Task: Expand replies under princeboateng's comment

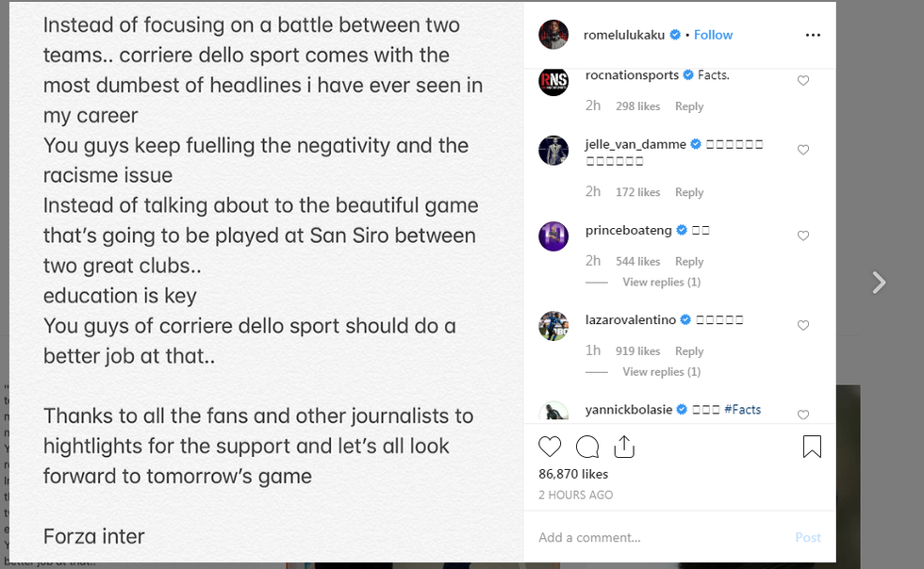Action: pyautogui.click(x=661, y=282)
